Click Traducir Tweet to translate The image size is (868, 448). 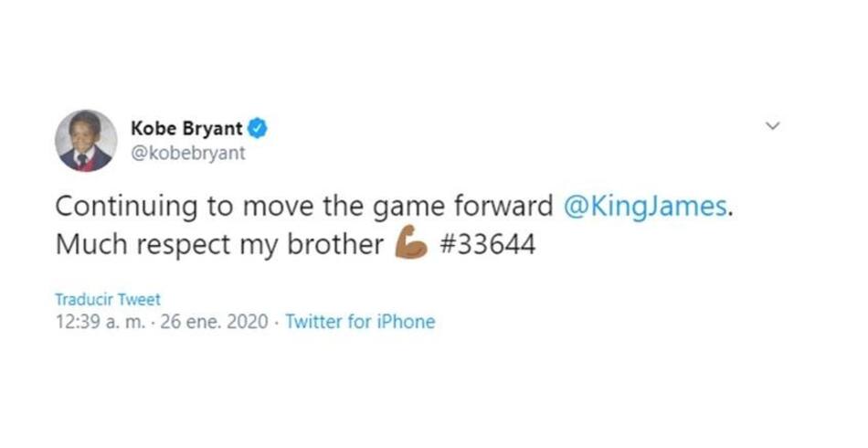107,299
